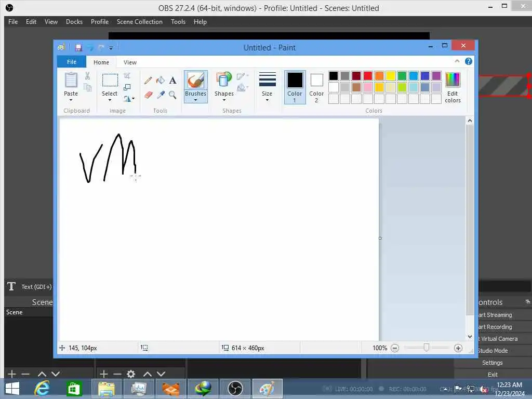532x399 pixels.
Task: Click the Redo arrow in Paint title bar
Action: tap(101, 47)
